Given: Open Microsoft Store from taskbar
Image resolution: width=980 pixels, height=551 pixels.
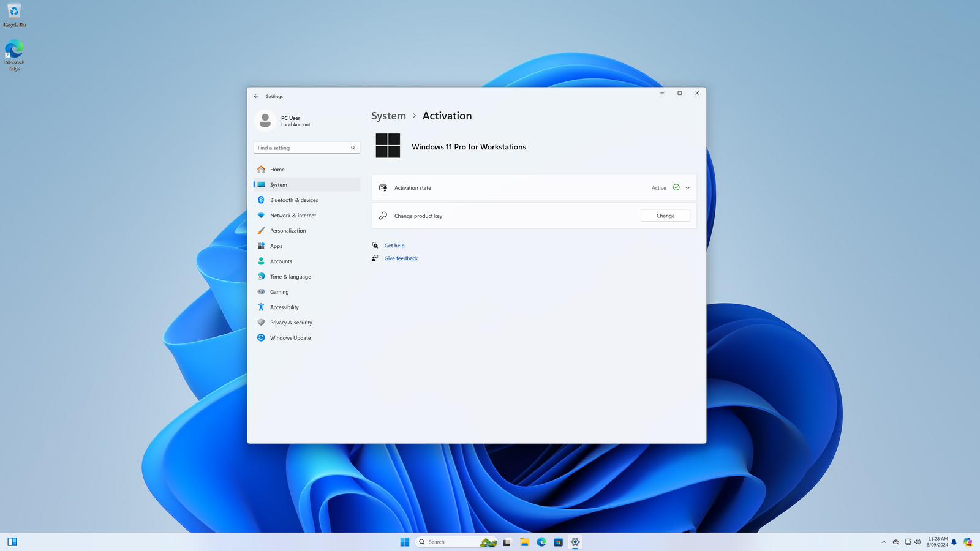Looking at the screenshot, I should (x=558, y=542).
